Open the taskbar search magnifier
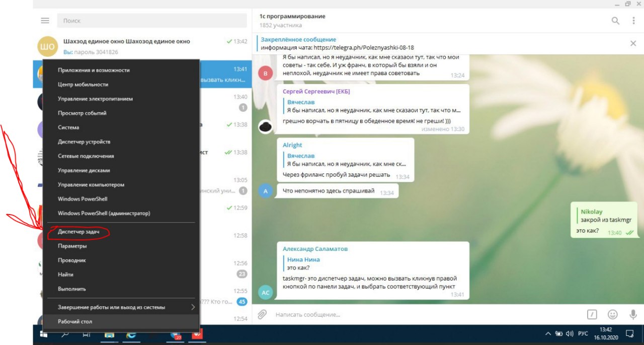This screenshot has height=345, width=644. (65, 334)
